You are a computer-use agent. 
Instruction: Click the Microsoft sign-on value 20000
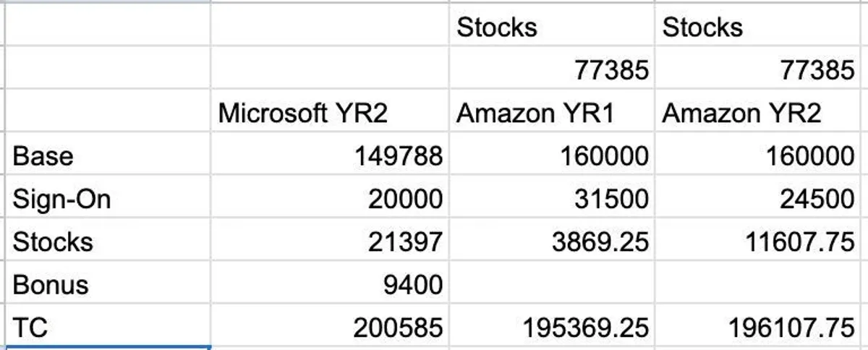point(404,199)
